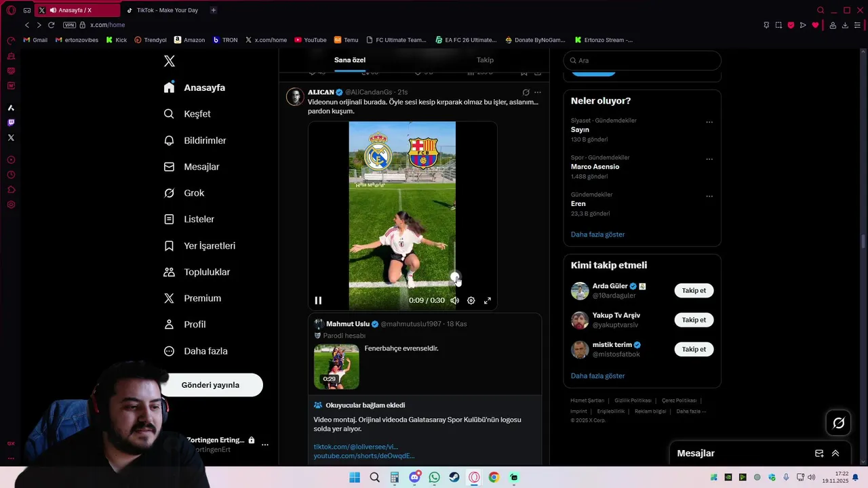Compose new message icon in Mesajlar drawer

(819, 453)
